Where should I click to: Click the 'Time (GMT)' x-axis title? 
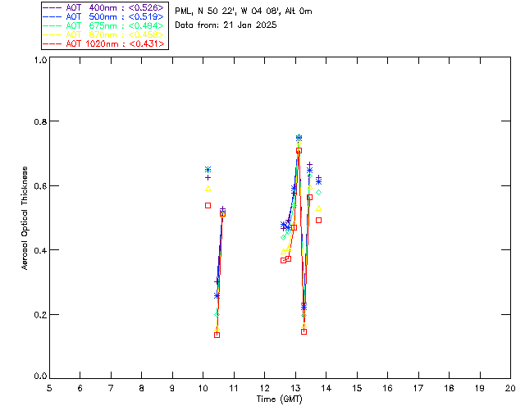[280, 399]
